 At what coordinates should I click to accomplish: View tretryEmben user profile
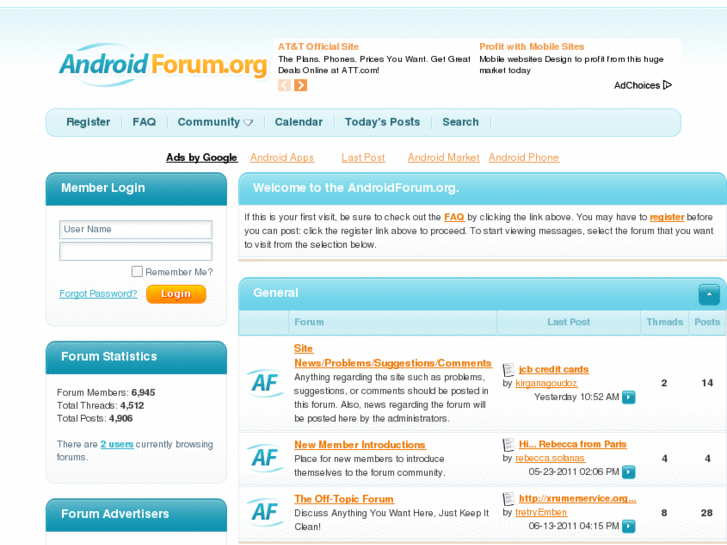[541, 512]
